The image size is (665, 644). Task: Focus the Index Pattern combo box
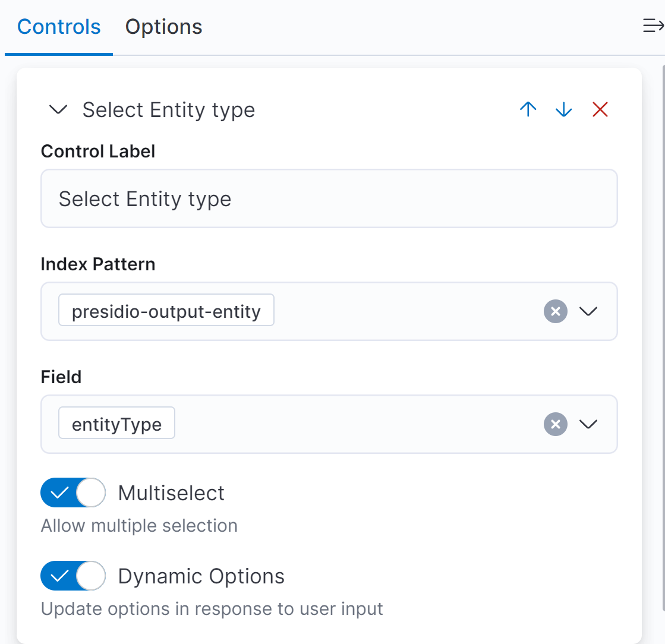(386, 311)
